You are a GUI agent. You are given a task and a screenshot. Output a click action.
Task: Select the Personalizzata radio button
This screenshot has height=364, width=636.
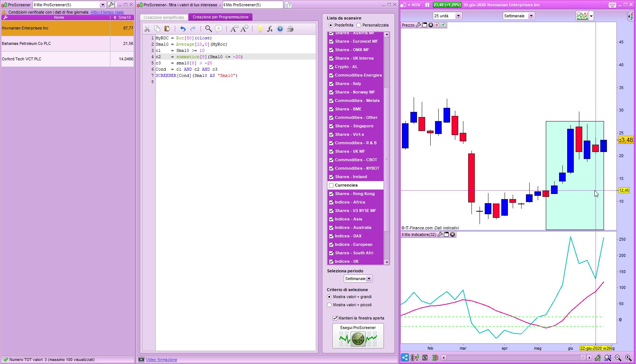[x=359, y=25]
